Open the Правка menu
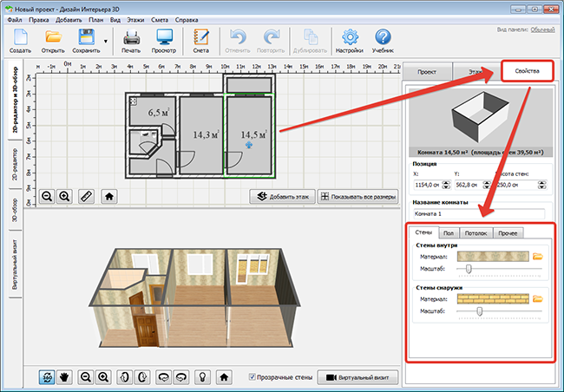Screen dimensions: 564x392 click(39, 20)
